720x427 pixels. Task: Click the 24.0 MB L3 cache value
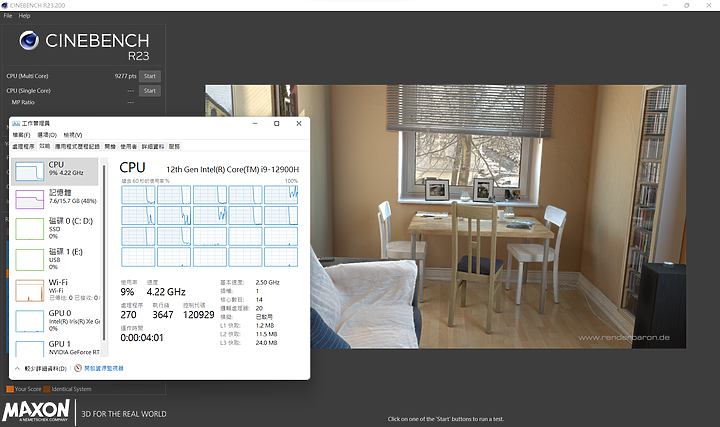point(266,343)
